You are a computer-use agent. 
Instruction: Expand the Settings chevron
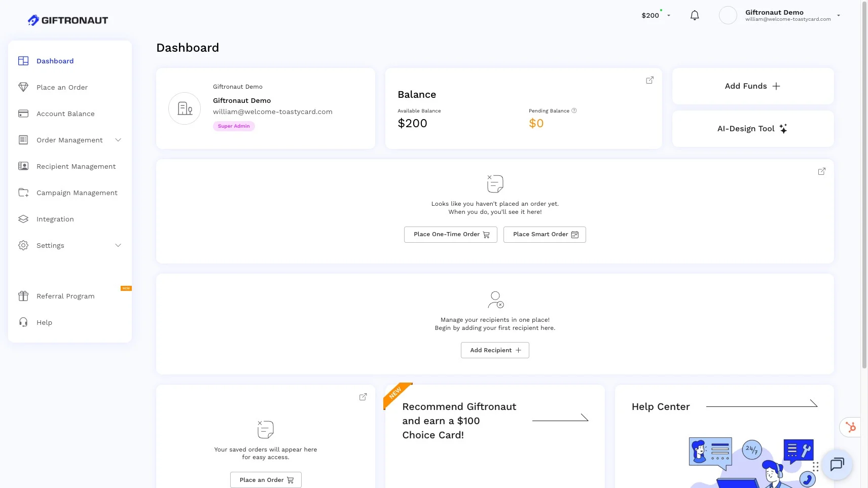[118, 245]
